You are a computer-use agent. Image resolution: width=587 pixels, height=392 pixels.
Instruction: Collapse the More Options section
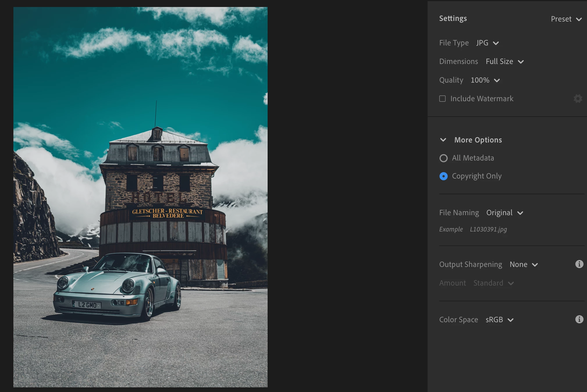pyautogui.click(x=443, y=140)
